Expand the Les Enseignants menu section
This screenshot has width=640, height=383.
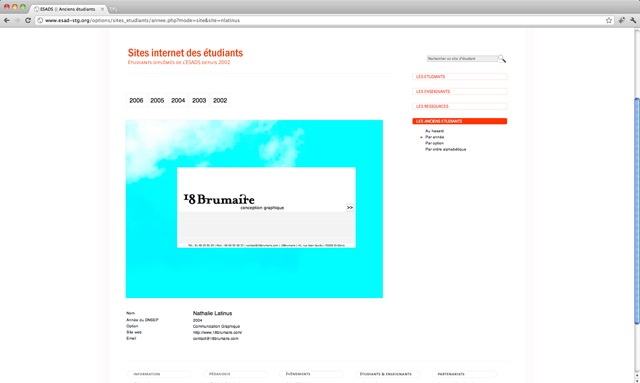pos(460,91)
